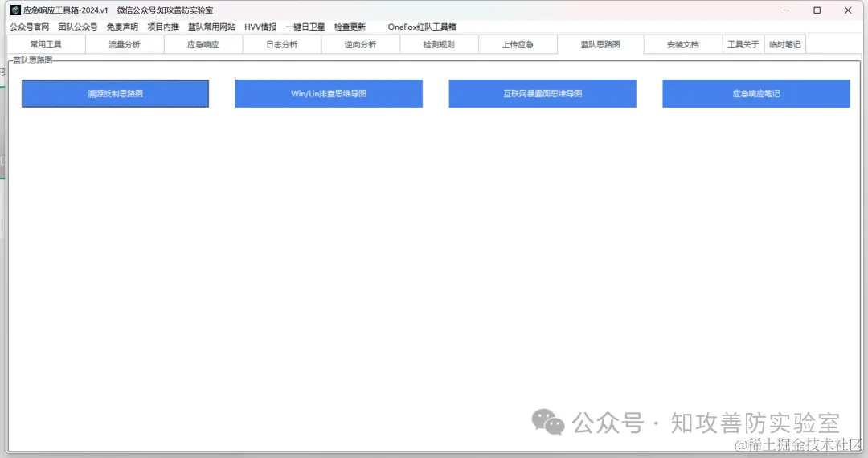The height and width of the screenshot is (458, 868).
Task: Open the Win/Lin排查思维导图 button
Action: coord(329,93)
